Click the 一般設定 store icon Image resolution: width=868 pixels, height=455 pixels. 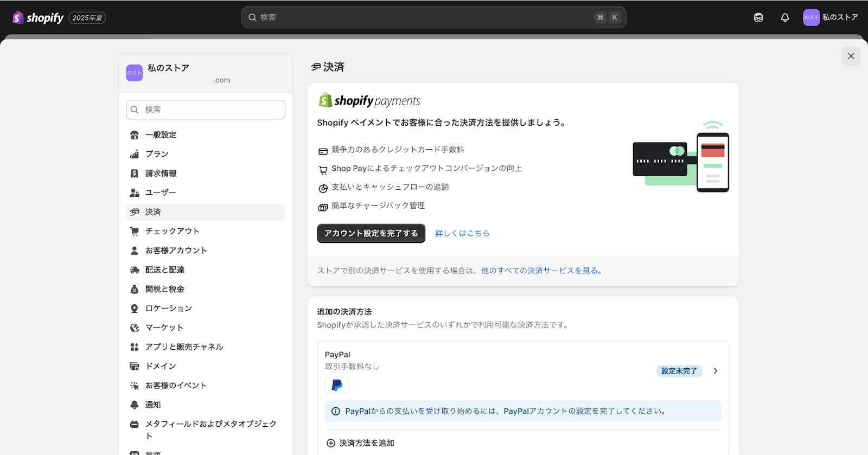click(x=135, y=135)
